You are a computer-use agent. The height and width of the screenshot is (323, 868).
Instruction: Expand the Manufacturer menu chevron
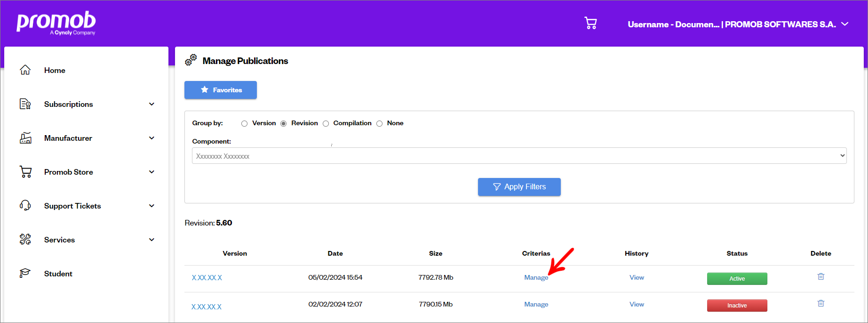click(x=151, y=138)
